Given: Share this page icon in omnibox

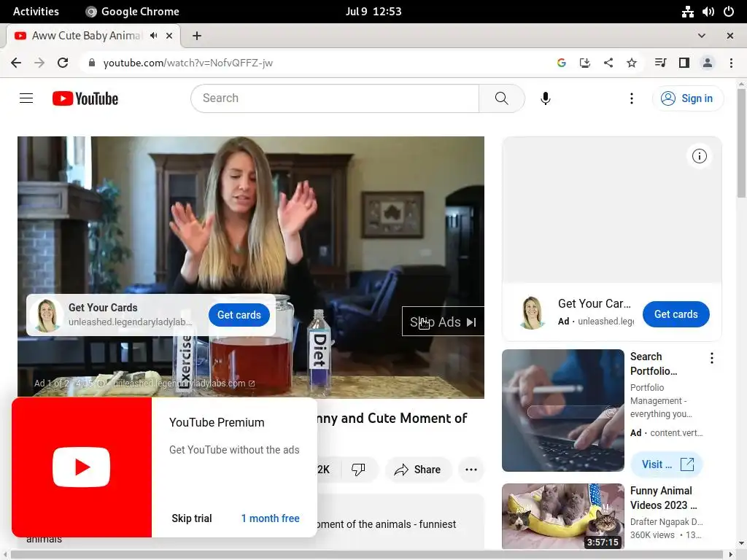Looking at the screenshot, I should point(608,63).
